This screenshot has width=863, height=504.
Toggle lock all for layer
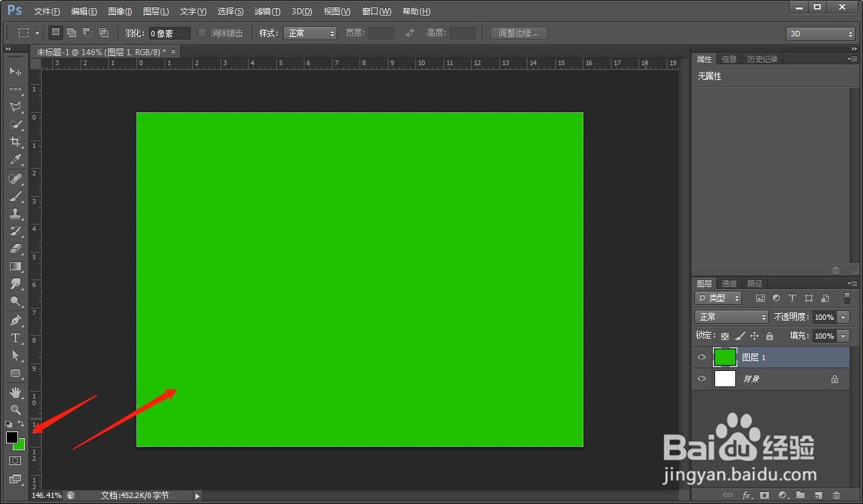click(x=770, y=336)
